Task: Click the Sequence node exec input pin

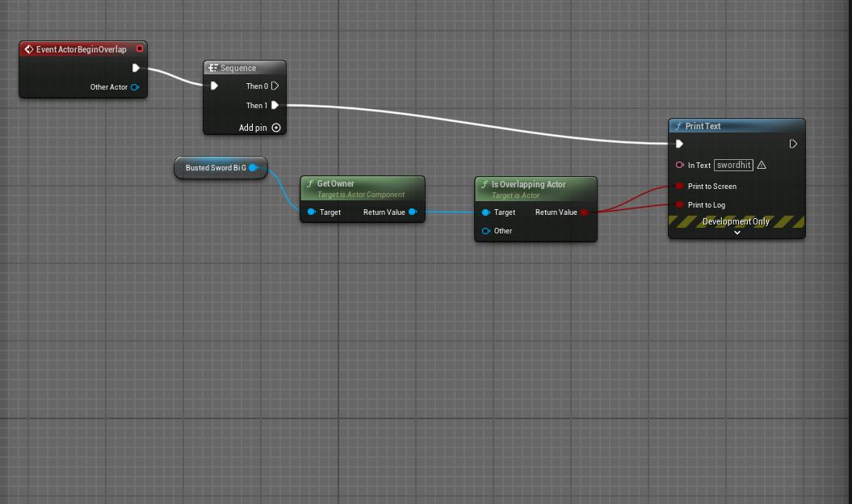Action: tap(214, 86)
